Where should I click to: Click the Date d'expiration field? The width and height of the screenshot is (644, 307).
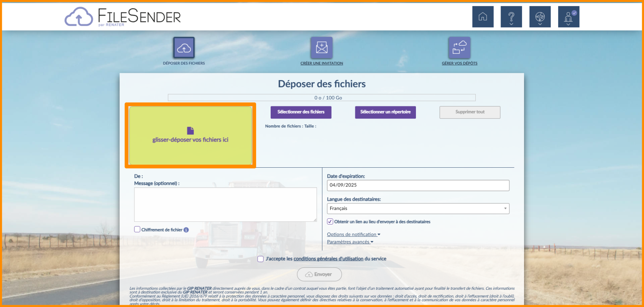(x=418, y=185)
